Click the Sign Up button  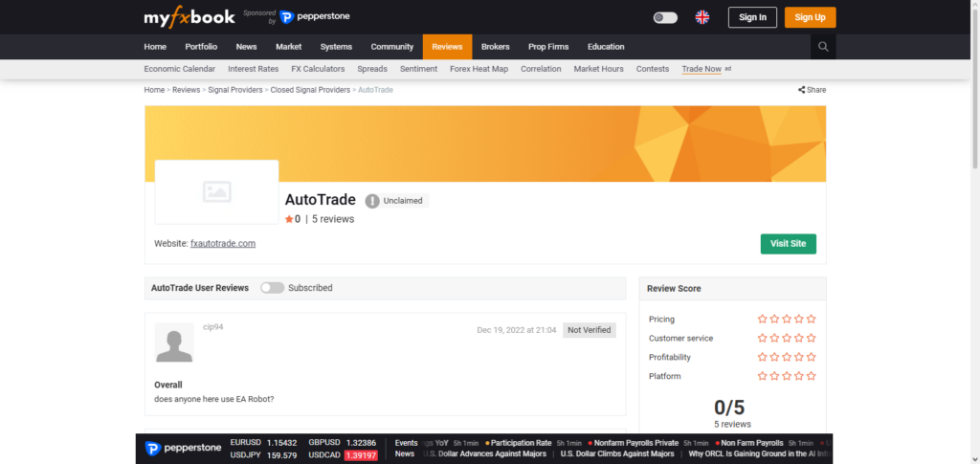(810, 17)
